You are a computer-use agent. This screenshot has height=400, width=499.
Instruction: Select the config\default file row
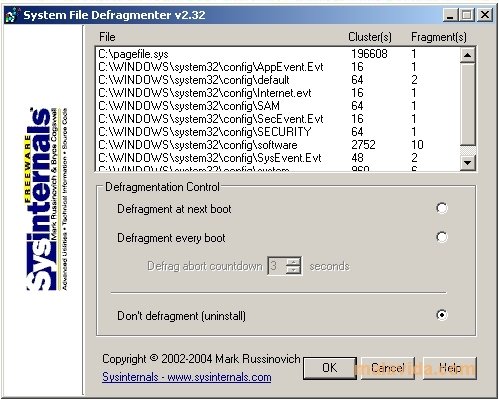278,80
